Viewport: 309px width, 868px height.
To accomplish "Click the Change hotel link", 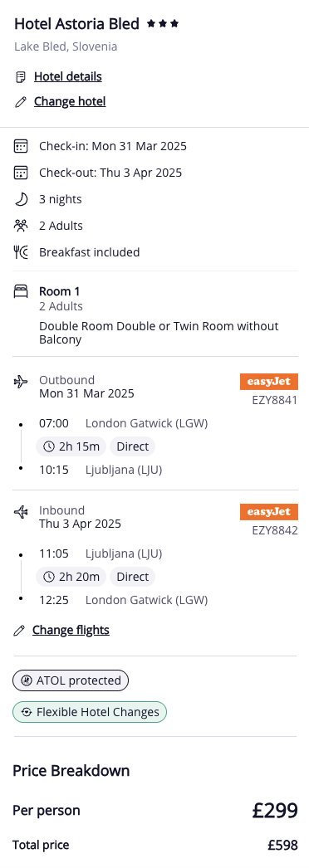I will 70,101.
